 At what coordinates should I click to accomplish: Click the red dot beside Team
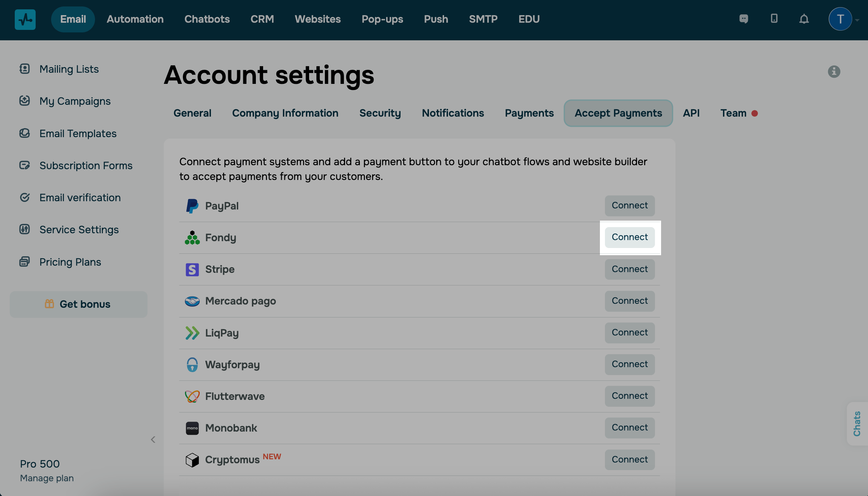[755, 113]
